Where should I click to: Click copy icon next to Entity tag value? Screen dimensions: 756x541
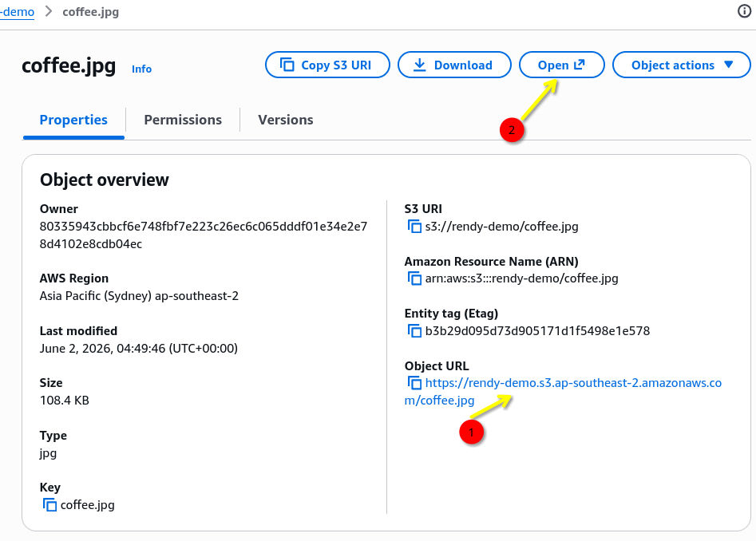pos(414,330)
